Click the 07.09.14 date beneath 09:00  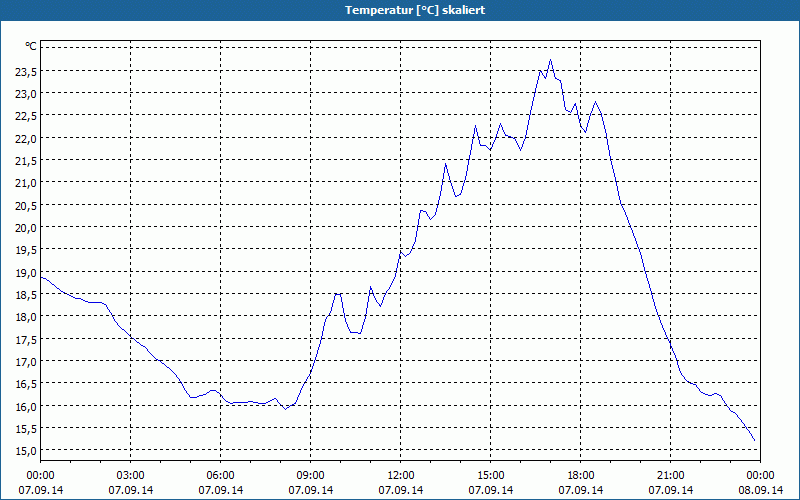[310, 490]
